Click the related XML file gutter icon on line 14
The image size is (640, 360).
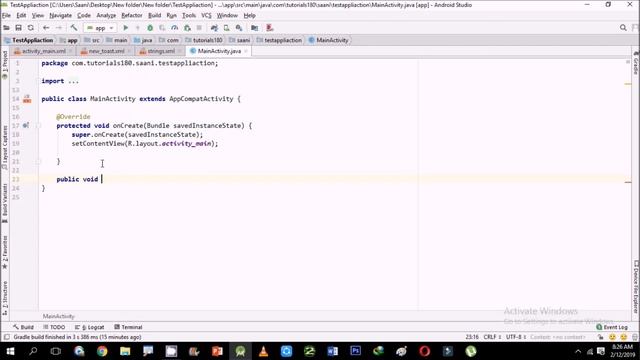point(27,99)
